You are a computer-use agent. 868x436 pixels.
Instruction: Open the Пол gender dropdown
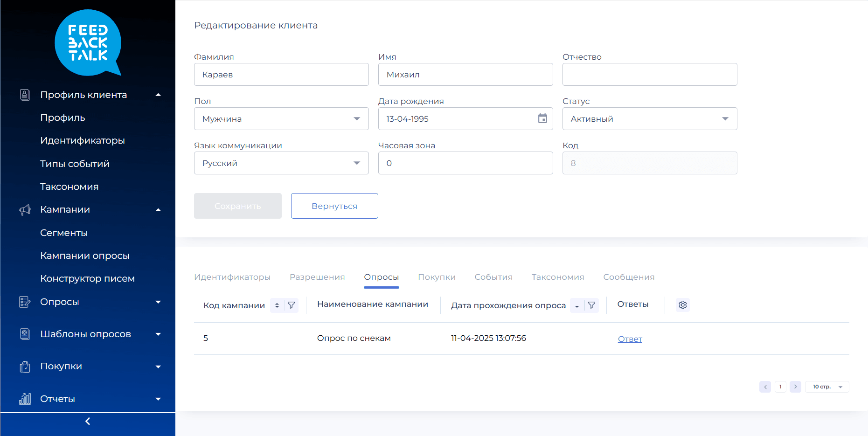coord(281,119)
